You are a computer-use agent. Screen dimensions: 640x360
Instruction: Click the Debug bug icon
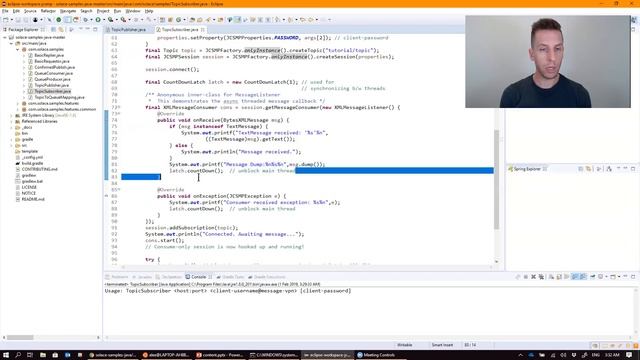click(x=85, y=20)
